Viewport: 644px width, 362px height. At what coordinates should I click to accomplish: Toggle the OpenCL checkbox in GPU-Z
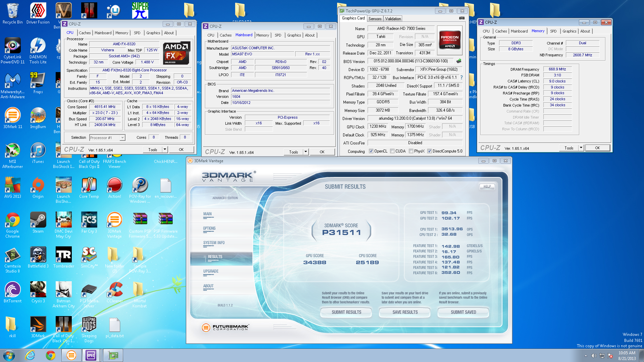pyautogui.click(x=371, y=151)
